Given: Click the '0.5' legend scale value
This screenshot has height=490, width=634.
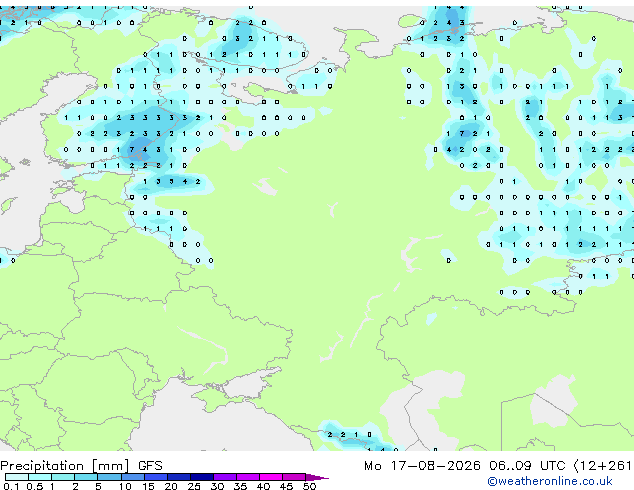Looking at the screenshot, I should [x=35, y=486].
